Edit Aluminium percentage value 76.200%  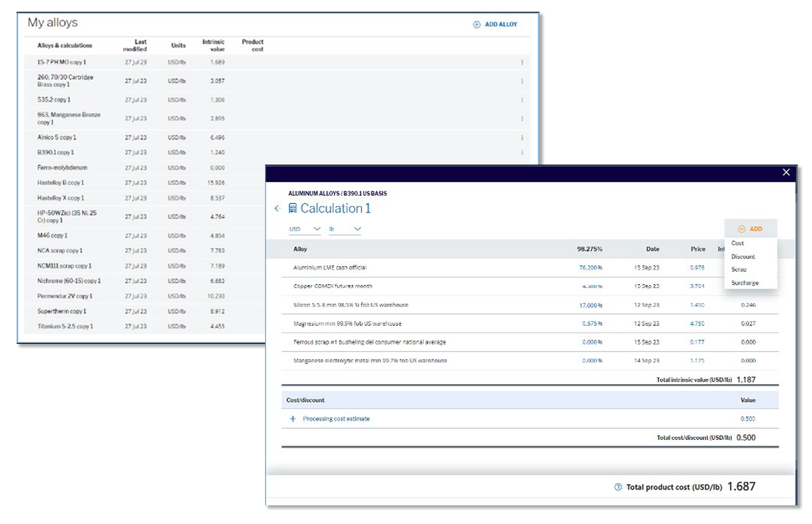point(590,268)
